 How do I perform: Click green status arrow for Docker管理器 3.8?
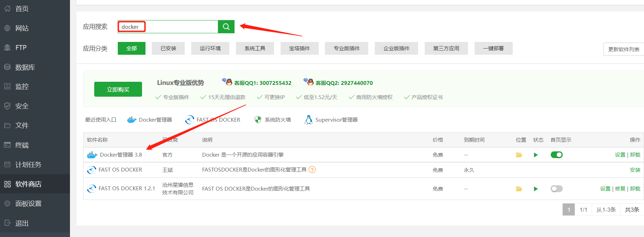click(x=536, y=155)
